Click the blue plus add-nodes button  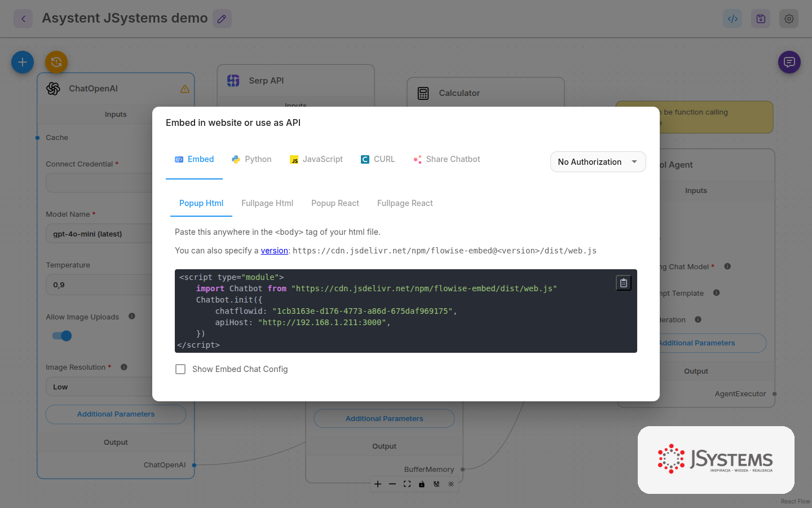pos(23,62)
